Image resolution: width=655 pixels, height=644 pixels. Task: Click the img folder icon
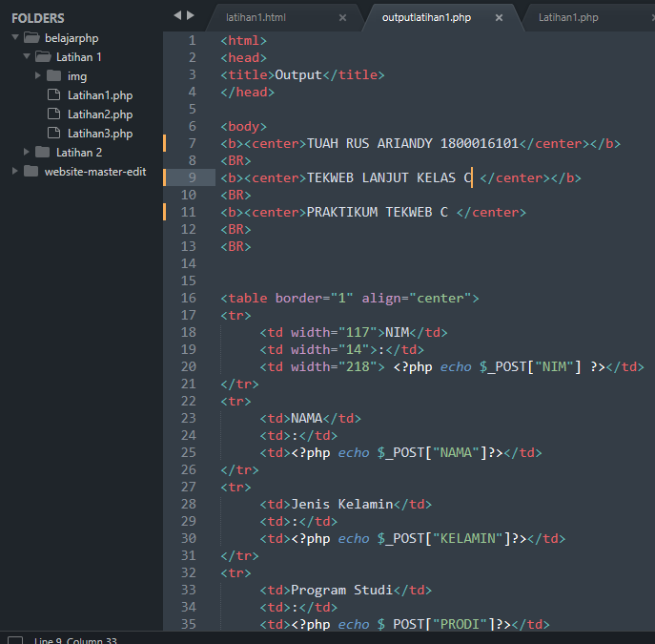coord(54,76)
